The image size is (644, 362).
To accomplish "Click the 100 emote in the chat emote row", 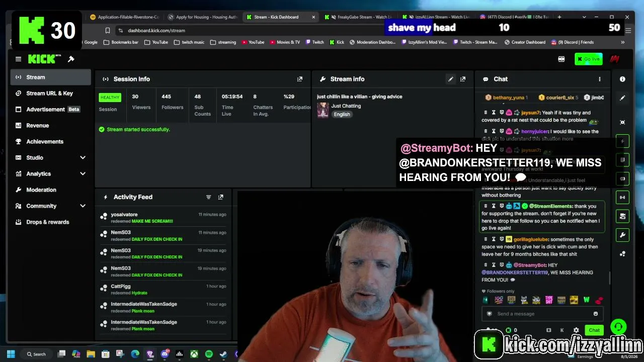I will tap(499, 300).
